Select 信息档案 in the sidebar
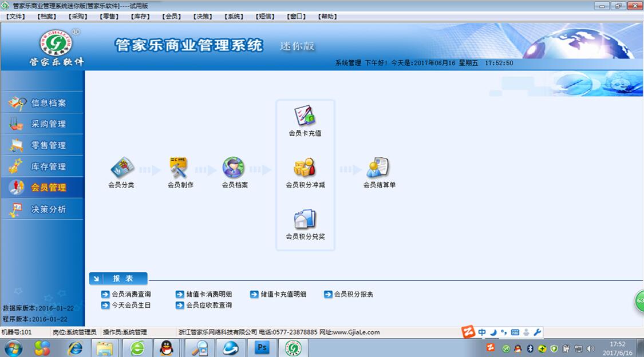 [42, 102]
